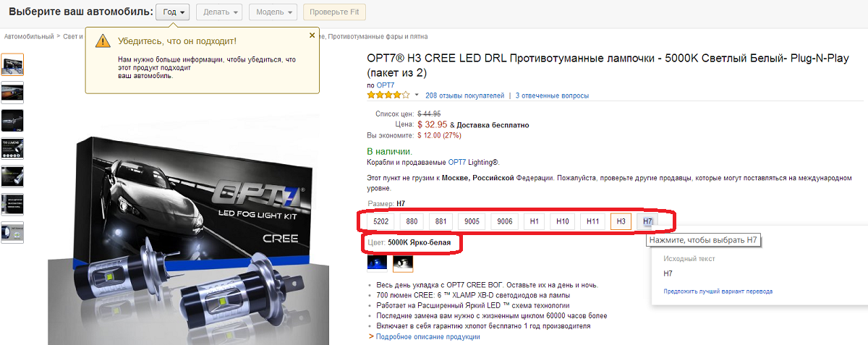Viewport: 868px width, 345px height.
Task: Choose size option 9005
Action: click(x=472, y=221)
